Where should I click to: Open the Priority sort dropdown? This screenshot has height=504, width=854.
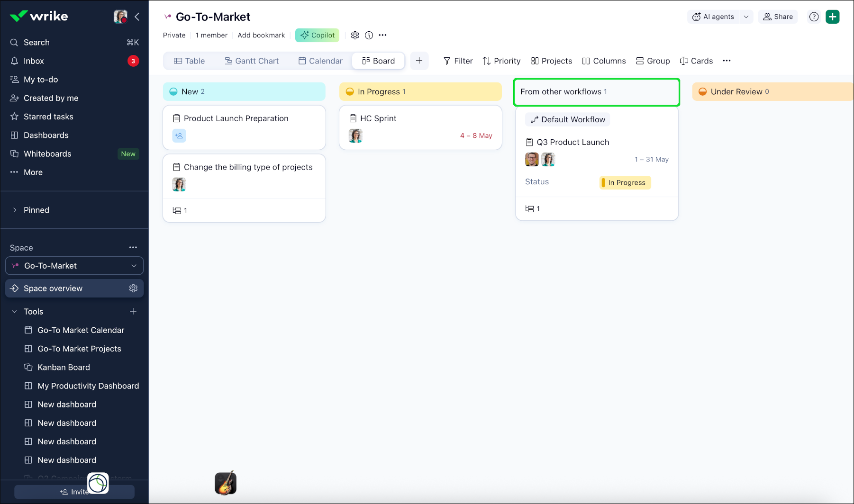(501, 61)
